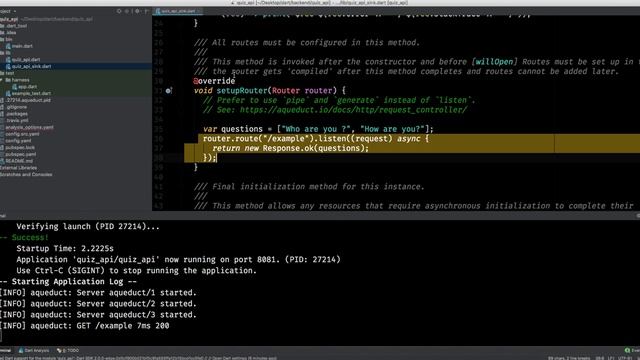Image resolution: width=640 pixels, height=360 pixels.
Task: Click 'GET /example 7ms 200' log line
Action: point(84,326)
